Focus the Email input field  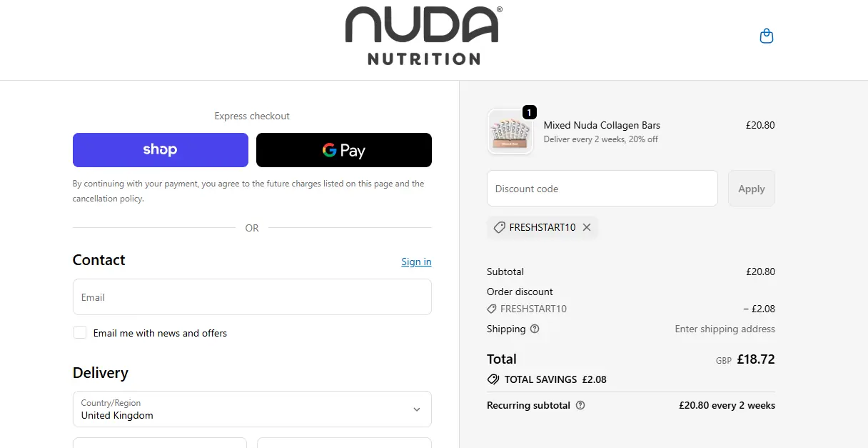(x=252, y=297)
